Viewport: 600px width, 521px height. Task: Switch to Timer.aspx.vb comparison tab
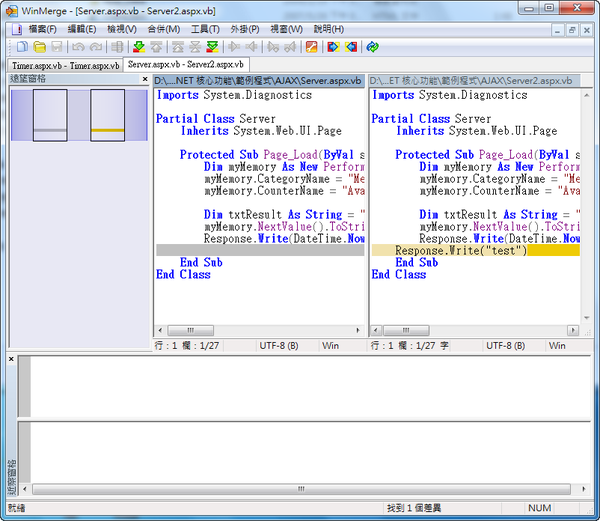[65, 65]
